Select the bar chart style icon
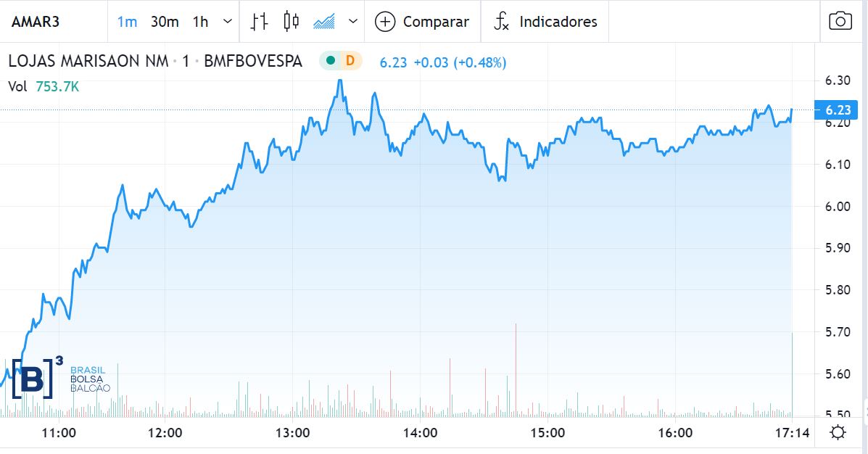Viewport: 868px width, 454px height. coord(259,22)
